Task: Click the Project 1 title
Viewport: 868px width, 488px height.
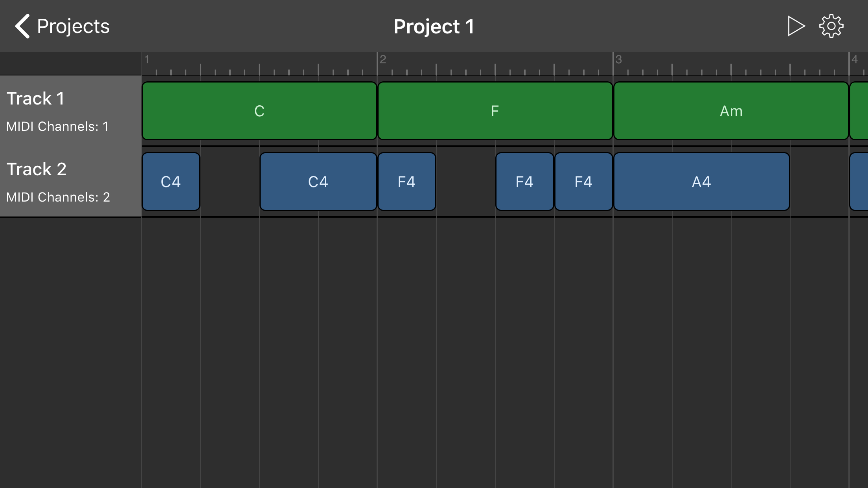Action: tap(433, 26)
